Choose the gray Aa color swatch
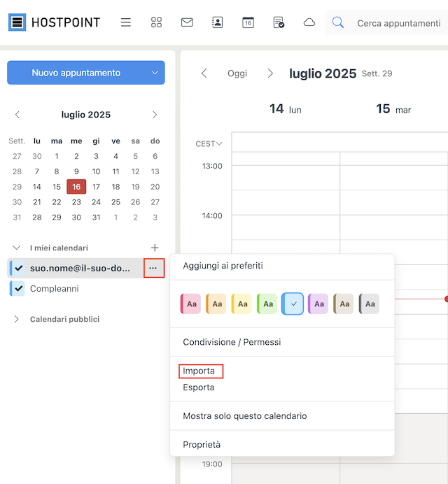Screen dimensions: 448x484 [369, 304]
